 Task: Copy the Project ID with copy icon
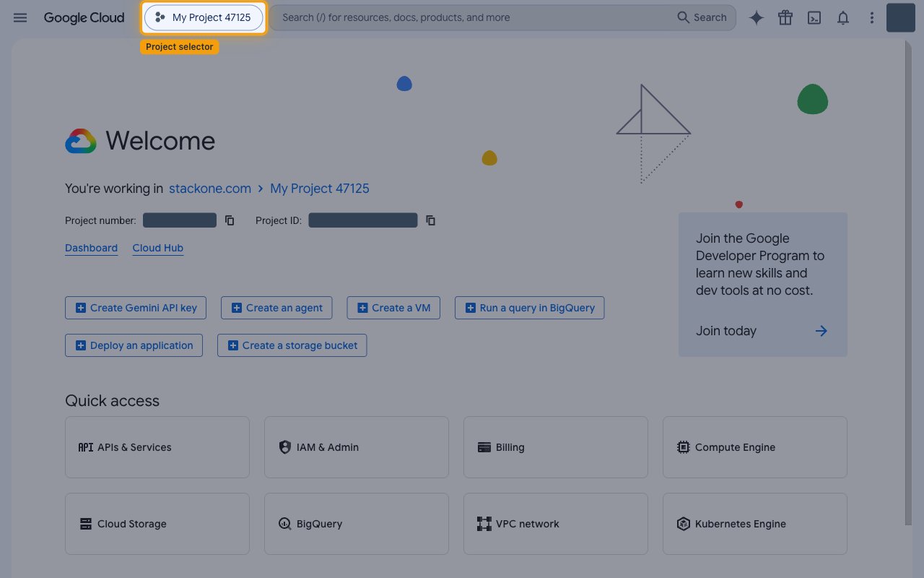click(x=430, y=220)
